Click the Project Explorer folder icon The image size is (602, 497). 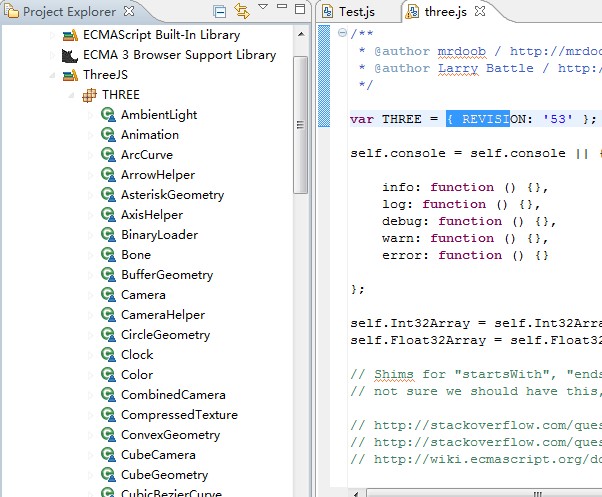click(x=11, y=11)
